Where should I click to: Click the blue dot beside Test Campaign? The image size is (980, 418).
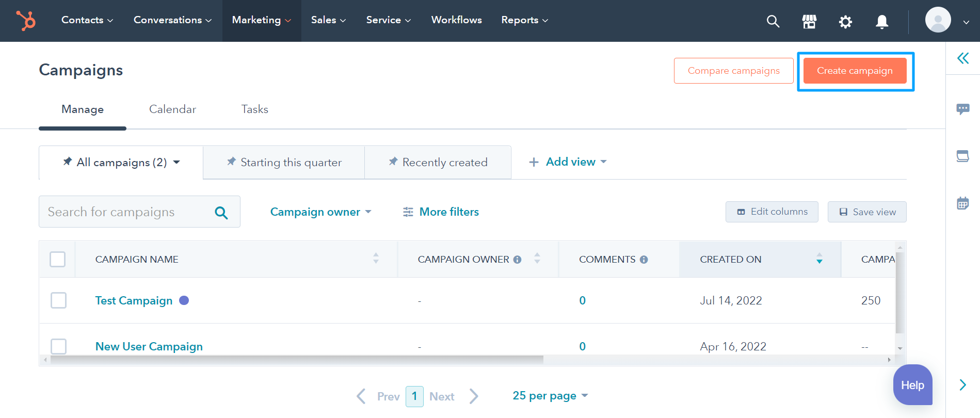coord(184,300)
